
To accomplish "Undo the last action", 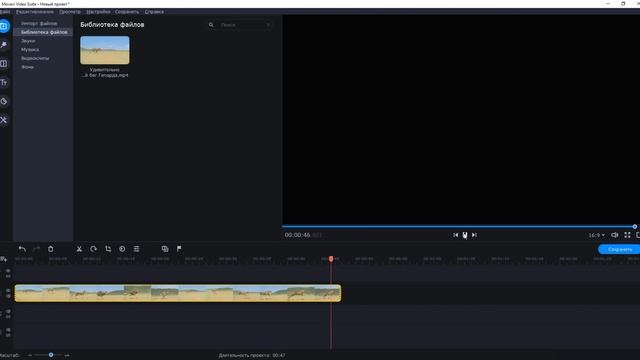I will (22, 249).
